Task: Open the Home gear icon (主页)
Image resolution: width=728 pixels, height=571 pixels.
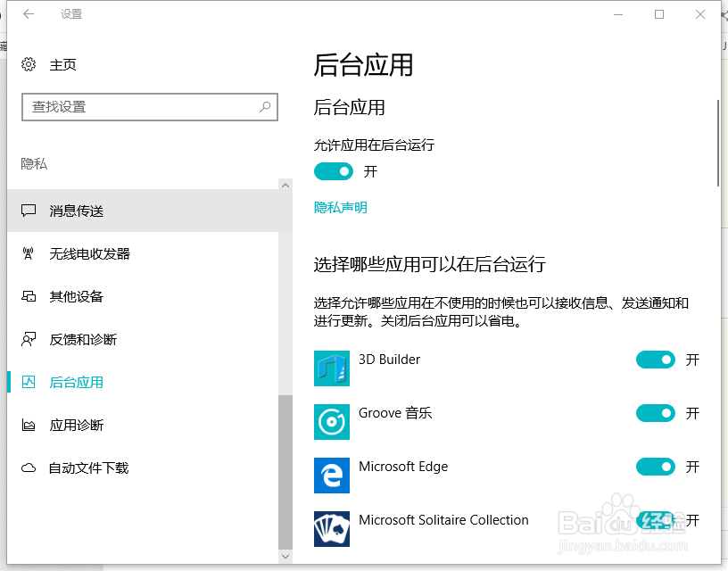Action: coord(29,64)
